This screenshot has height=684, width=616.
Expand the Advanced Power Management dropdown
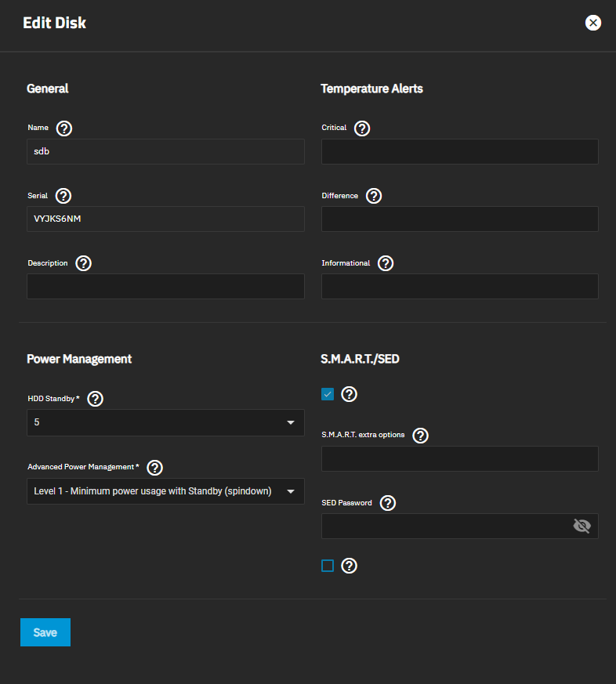click(166, 491)
